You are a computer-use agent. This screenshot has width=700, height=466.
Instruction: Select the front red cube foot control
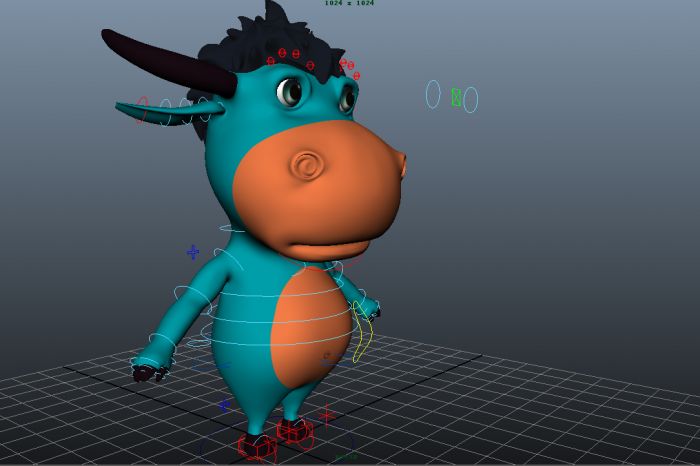257,448
